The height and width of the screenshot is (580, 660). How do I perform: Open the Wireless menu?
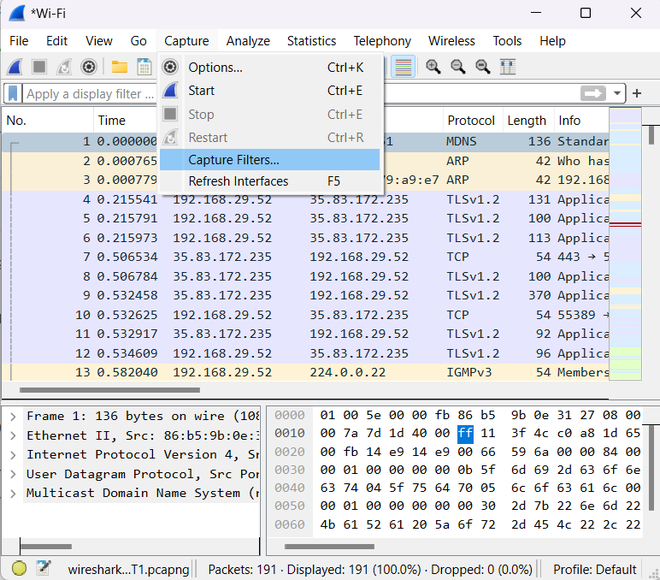[x=452, y=41]
